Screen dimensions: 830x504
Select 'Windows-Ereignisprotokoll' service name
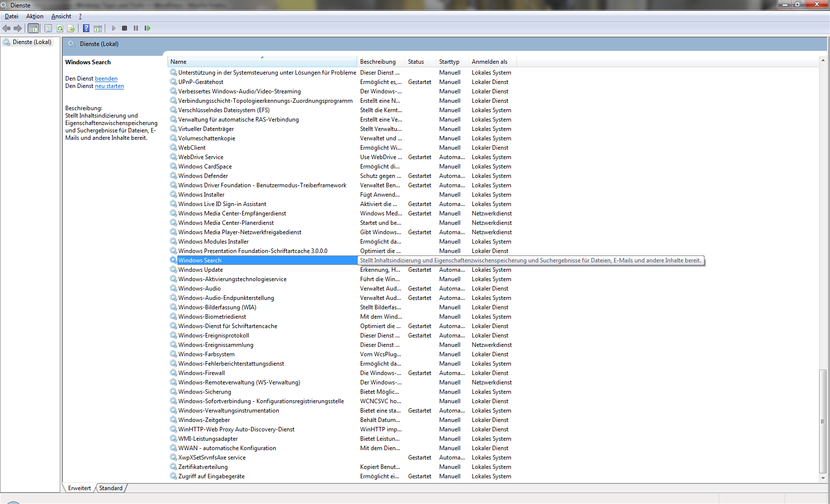(x=213, y=336)
